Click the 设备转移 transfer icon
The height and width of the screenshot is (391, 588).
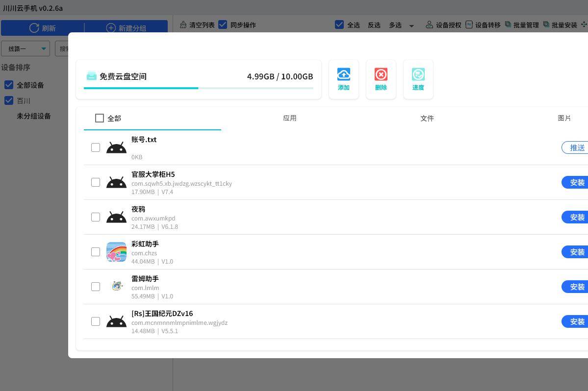coord(469,24)
